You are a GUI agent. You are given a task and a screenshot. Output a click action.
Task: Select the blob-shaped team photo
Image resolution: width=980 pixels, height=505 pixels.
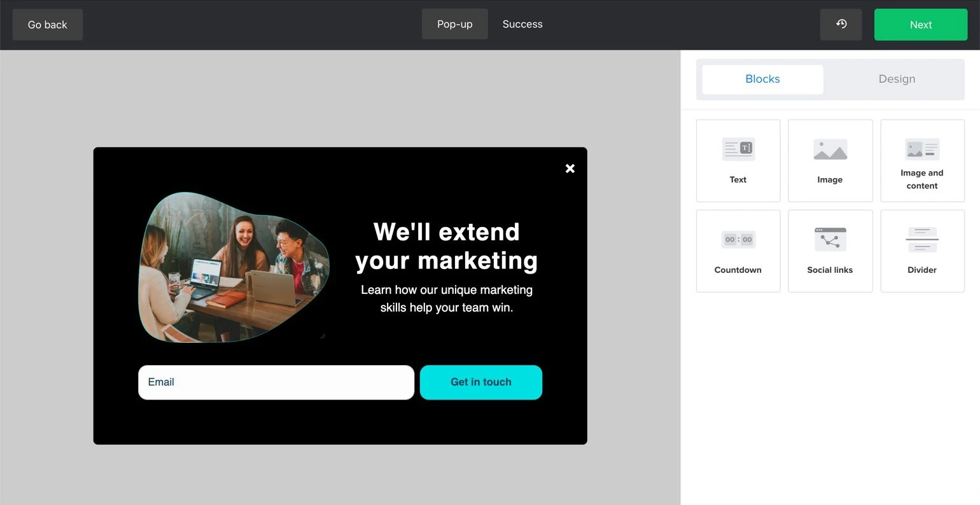click(233, 267)
